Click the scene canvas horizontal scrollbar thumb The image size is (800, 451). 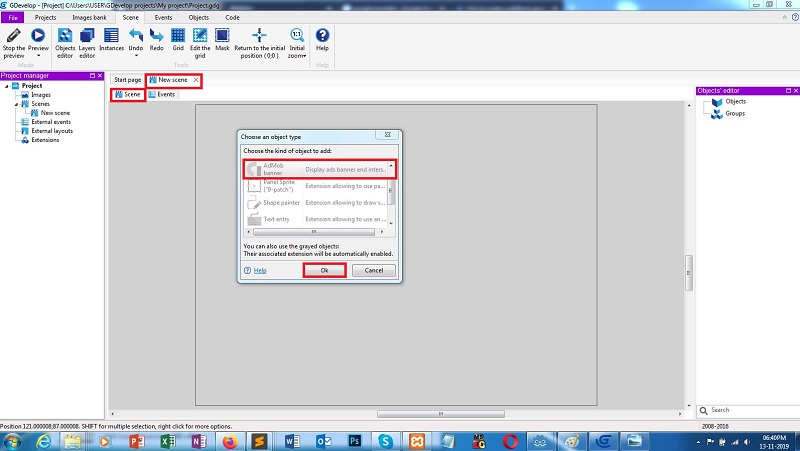[x=441, y=414]
